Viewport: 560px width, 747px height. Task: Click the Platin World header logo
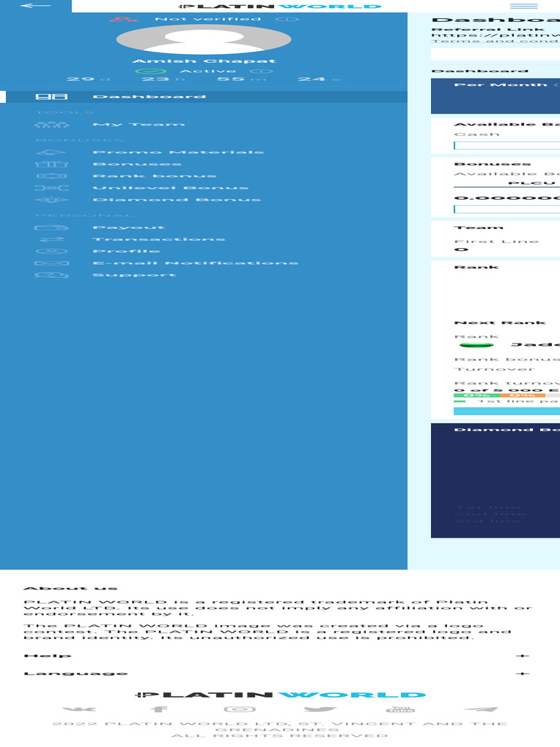click(x=279, y=6)
